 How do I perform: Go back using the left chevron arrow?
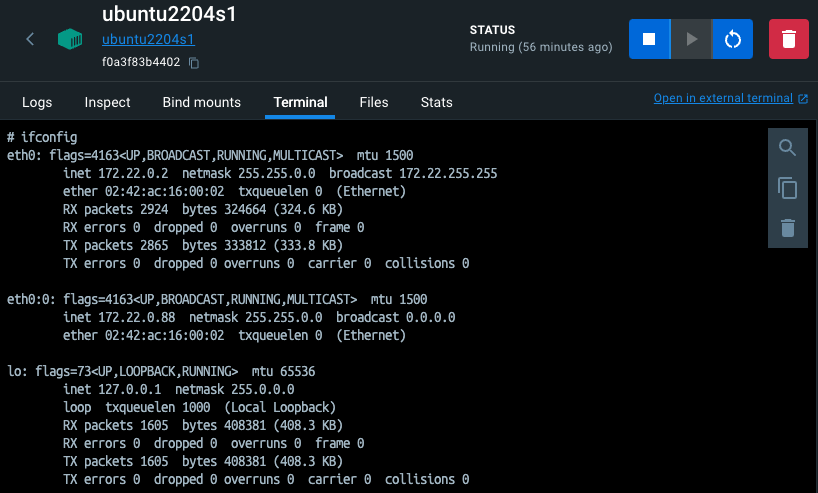pyautogui.click(x=30, y=39)
